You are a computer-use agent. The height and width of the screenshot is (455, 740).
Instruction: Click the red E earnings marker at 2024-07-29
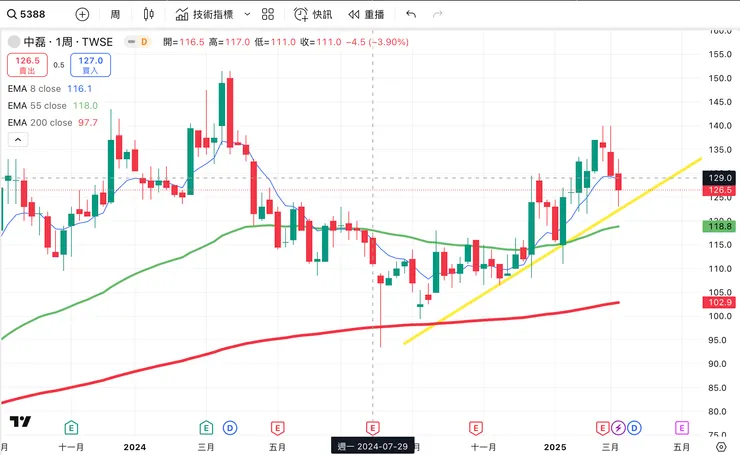coord(373,428)
